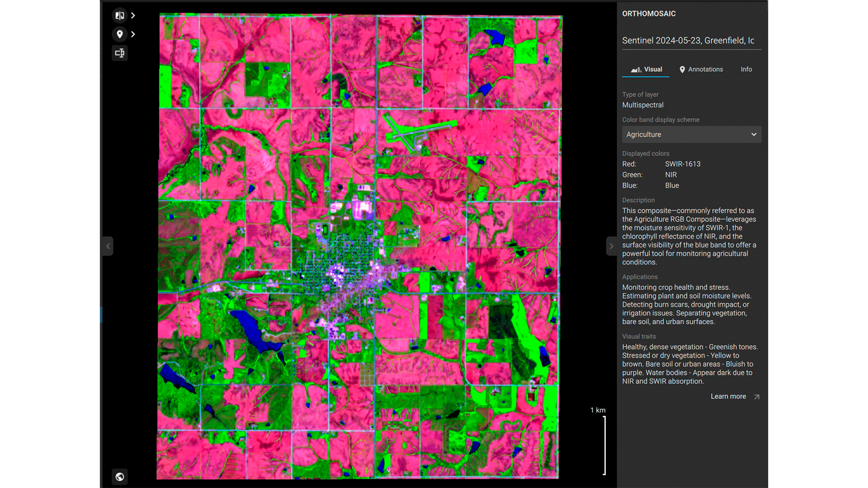Expand the location marker options

[132, 34]
